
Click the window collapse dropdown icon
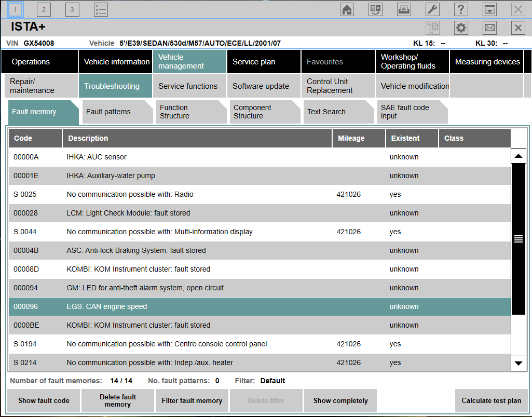tap(489, 9)
